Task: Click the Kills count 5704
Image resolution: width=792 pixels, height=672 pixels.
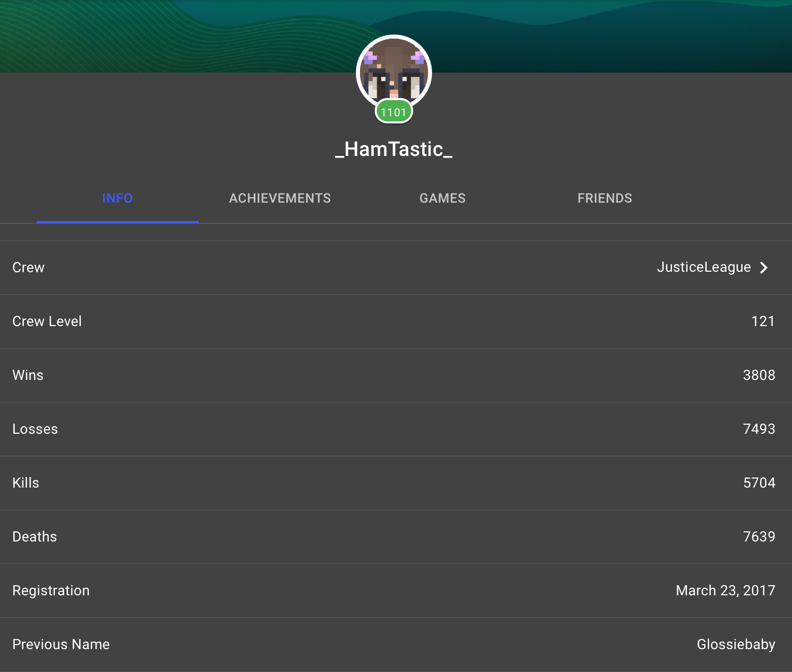Action: [759, 483]
